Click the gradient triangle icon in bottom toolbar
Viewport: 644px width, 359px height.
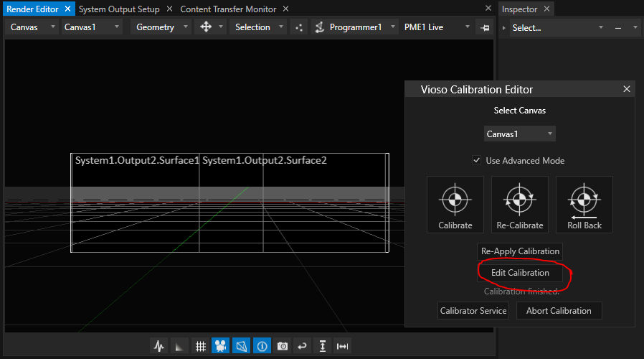(x=180, y=346)
